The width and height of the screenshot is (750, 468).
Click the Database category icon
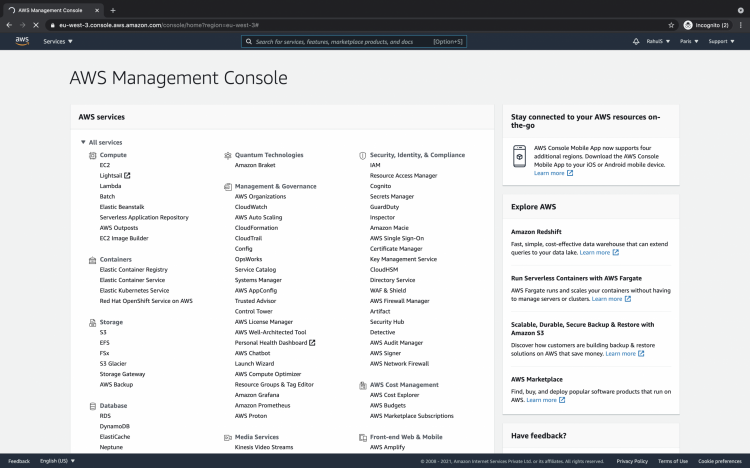(92, 406)
